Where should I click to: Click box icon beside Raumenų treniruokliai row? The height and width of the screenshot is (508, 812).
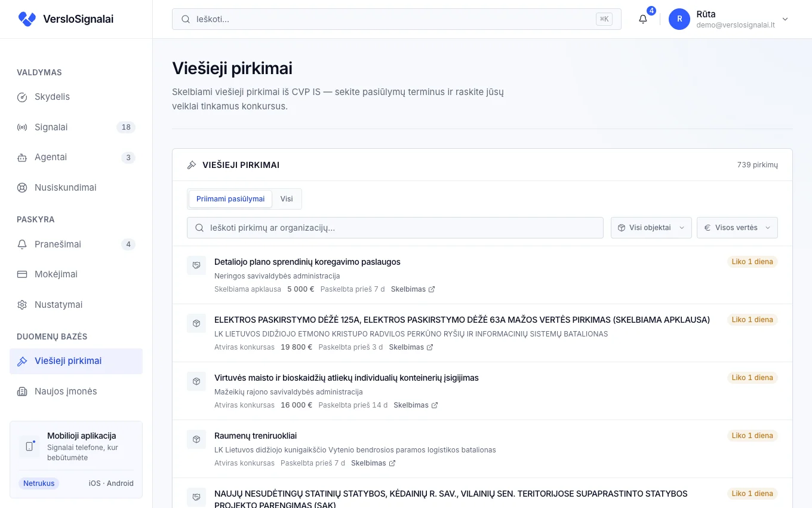pos(196,439)
